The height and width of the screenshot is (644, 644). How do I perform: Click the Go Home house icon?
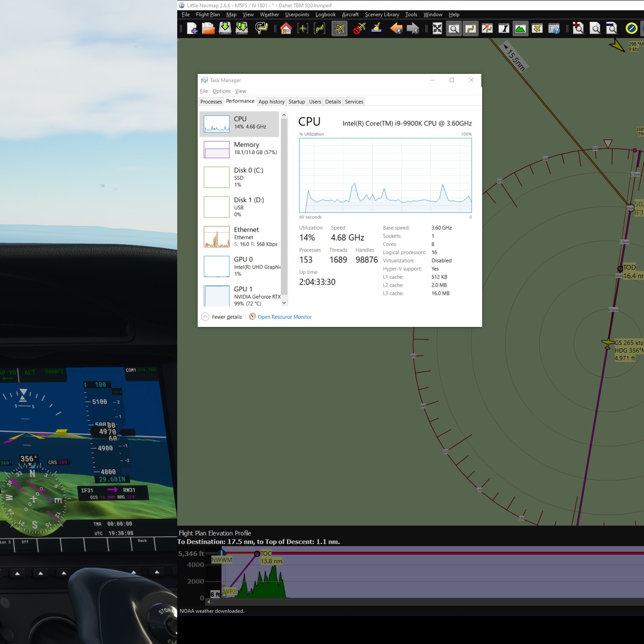click(286, 29)
